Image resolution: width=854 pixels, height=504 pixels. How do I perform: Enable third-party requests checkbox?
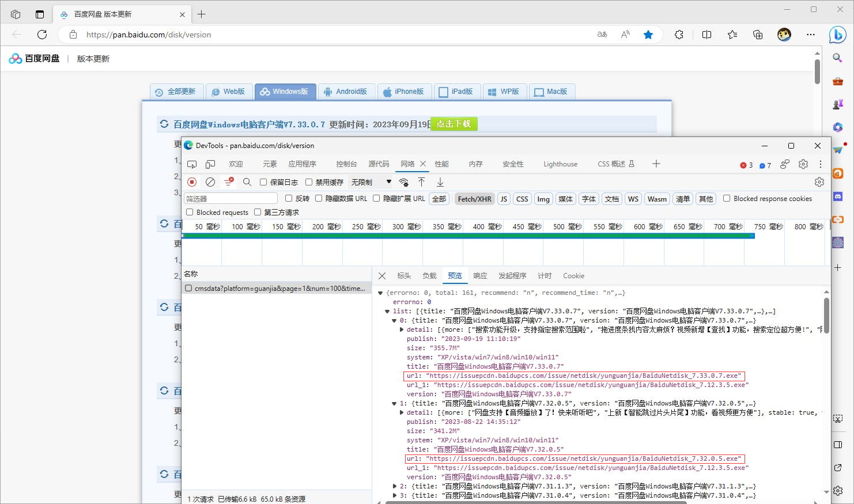click(x=258, y=212)
